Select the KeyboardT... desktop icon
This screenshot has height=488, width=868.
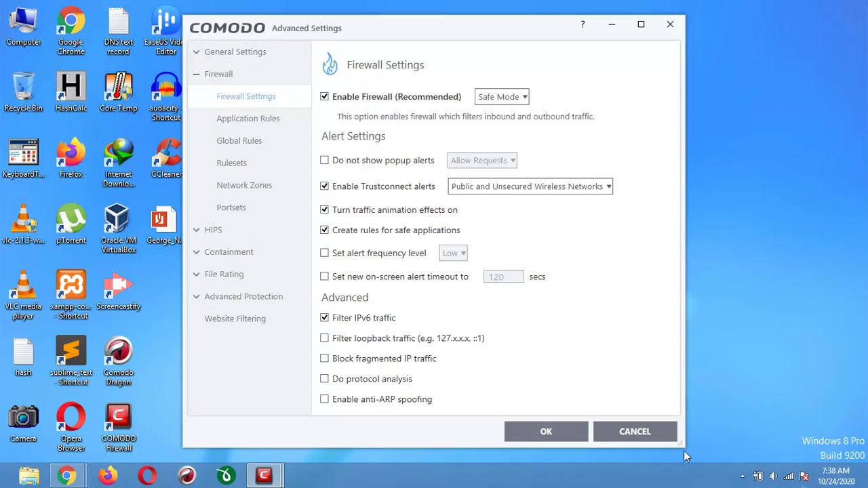[x=23, y=159]
